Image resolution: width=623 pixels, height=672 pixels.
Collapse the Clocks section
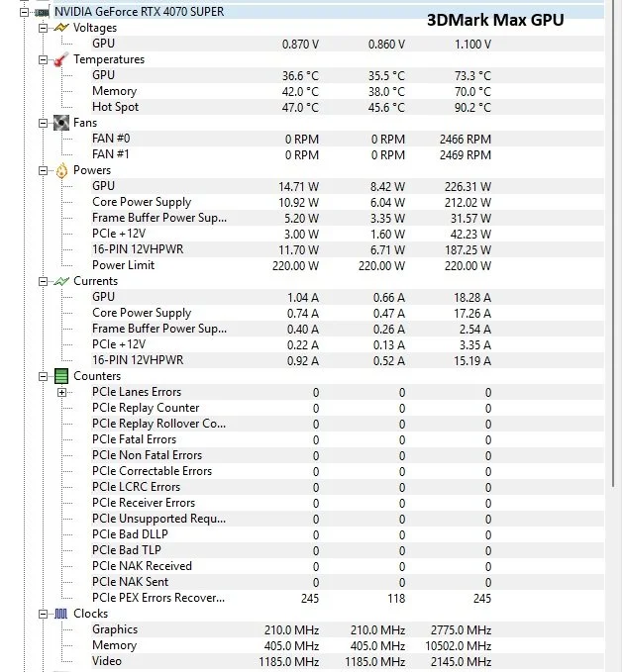(x=43, y=615)
